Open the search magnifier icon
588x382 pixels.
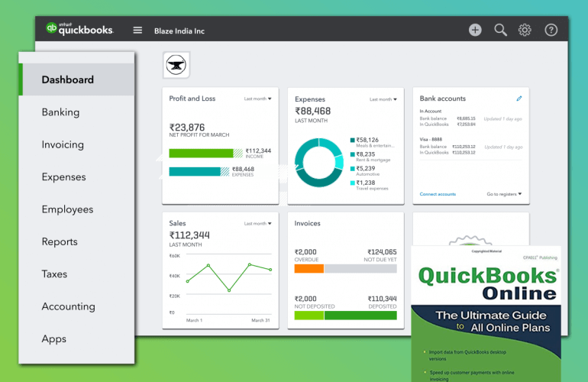coord(500,30)
